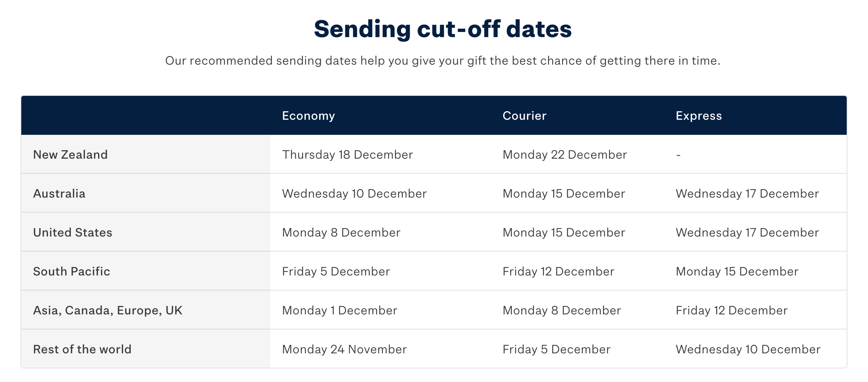868x382 pixels.
Task: Click New Zealand's Economy date, Thursday 18 December
Action: tap(347, 155)
